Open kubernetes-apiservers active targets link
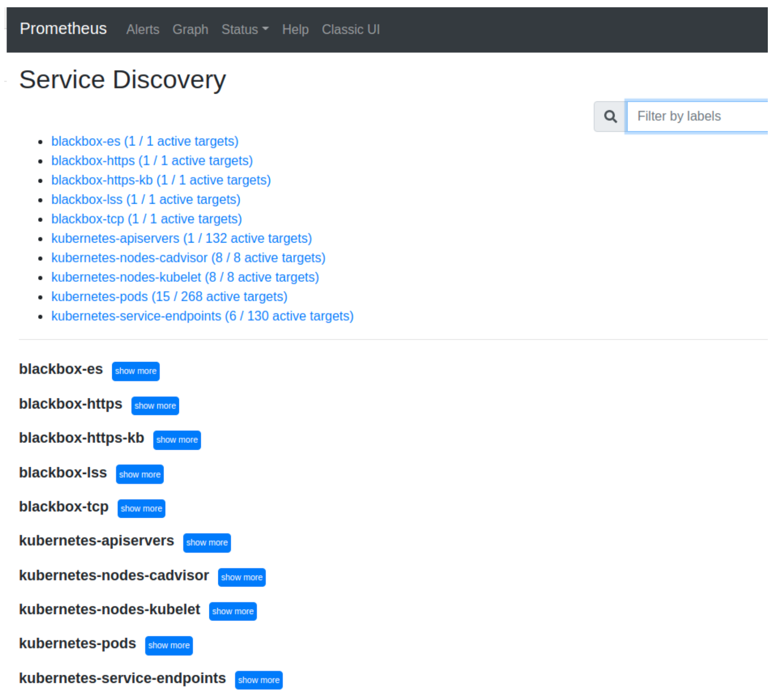This screenshot has width=773, height=700. (x=181, y=238)
